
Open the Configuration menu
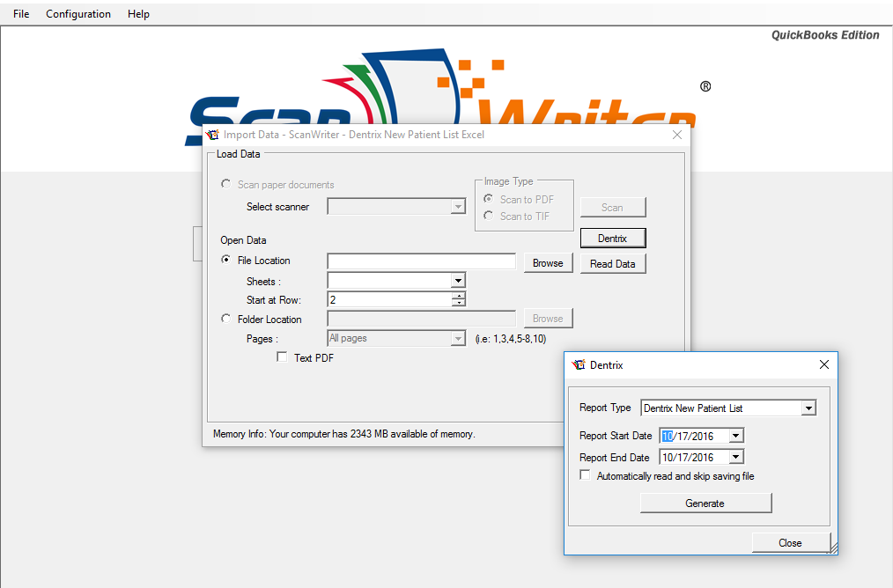[78, 14]
